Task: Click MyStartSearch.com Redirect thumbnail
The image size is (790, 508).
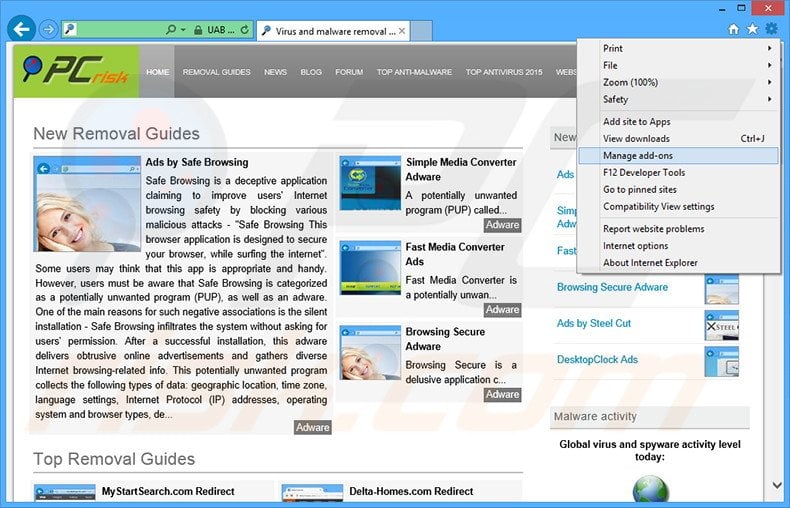Action: click(65, 492)
